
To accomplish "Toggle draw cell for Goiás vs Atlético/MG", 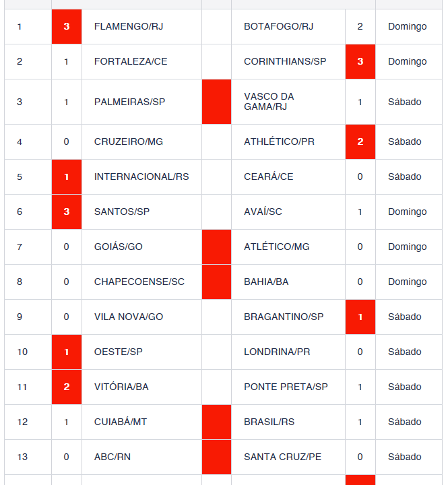I will pos(216,247).
